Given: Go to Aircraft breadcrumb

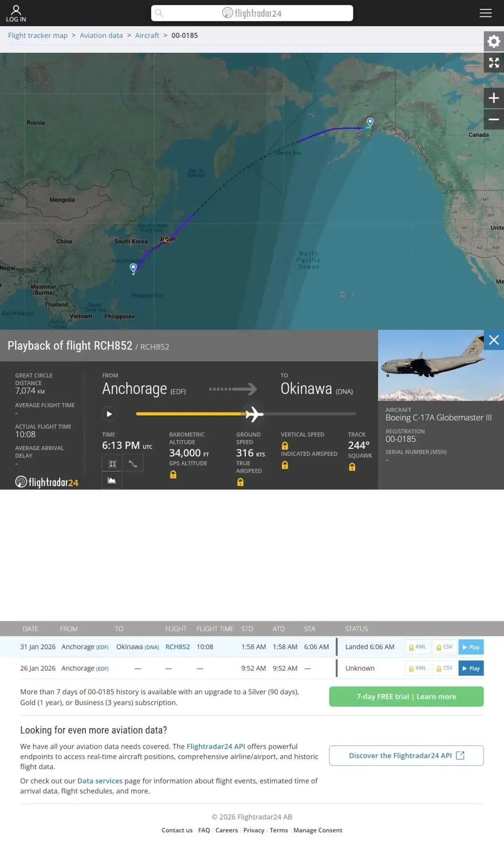Looking at the screenshot, I should [147, 35].
